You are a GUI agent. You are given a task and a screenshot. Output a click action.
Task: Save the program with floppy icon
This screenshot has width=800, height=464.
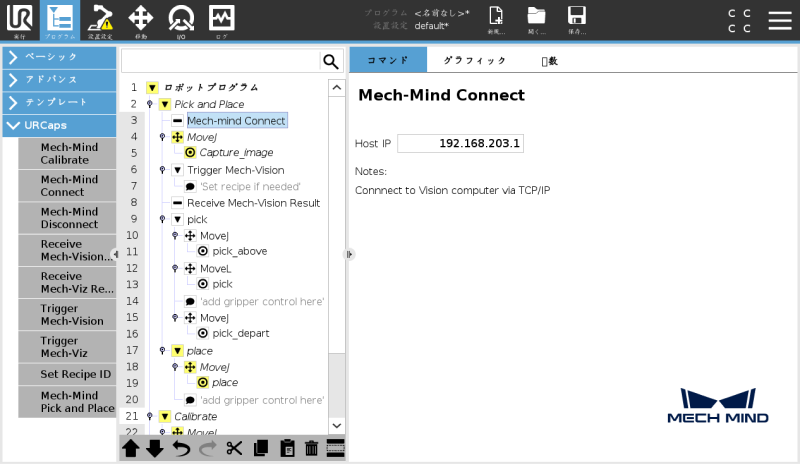point(577,20)
